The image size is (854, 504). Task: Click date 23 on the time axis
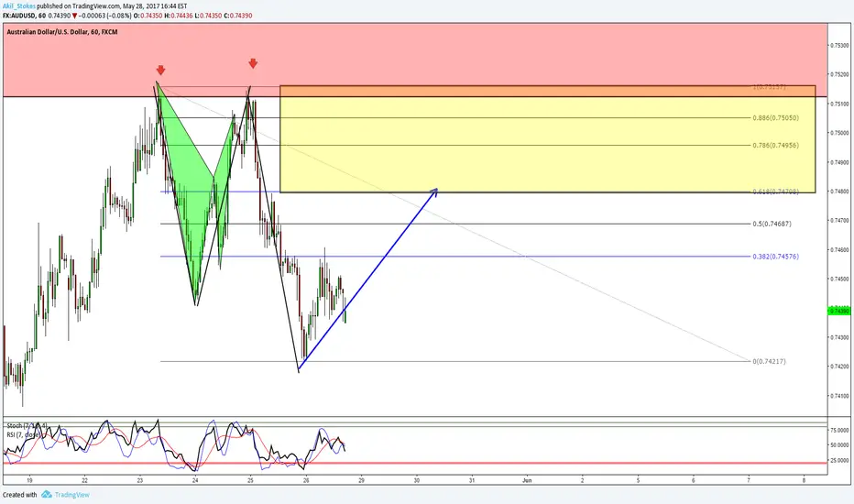[140, 480]
